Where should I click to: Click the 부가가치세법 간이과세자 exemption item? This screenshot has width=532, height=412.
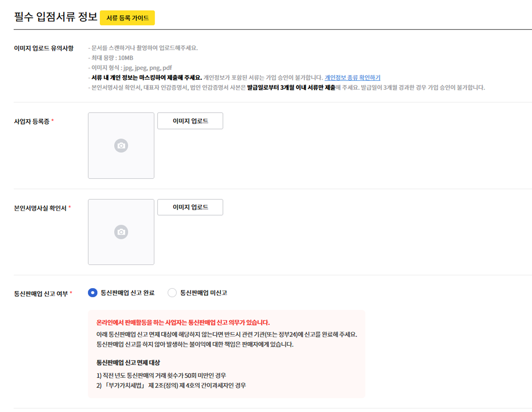coord(172,386)
